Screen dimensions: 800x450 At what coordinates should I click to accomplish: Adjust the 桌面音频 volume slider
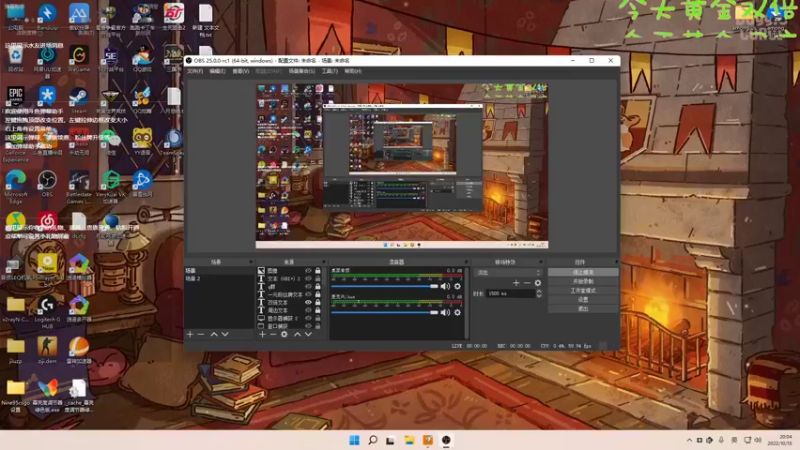click(x=385, y=286)
